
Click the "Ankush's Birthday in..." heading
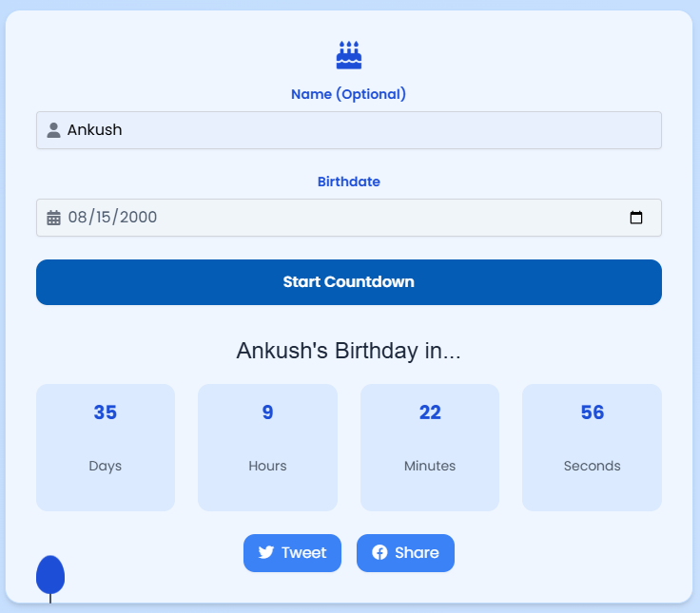point(349,351)
